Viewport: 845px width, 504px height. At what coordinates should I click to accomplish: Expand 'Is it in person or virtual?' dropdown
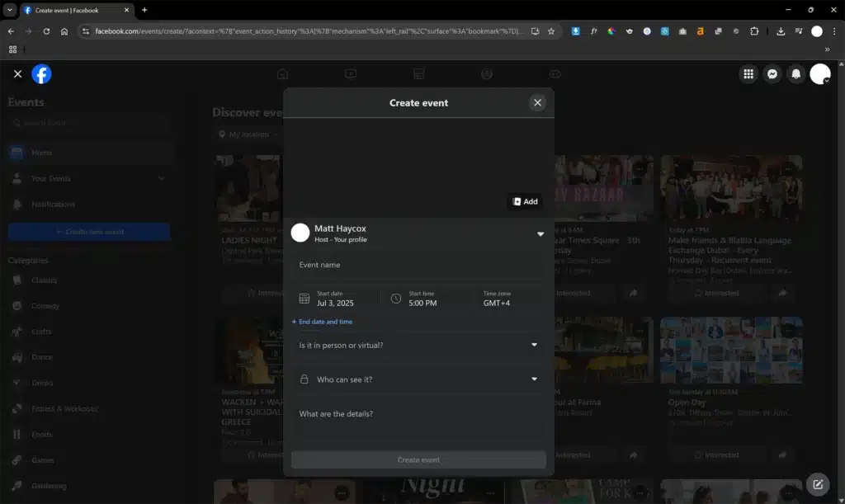tap(418, 345)
